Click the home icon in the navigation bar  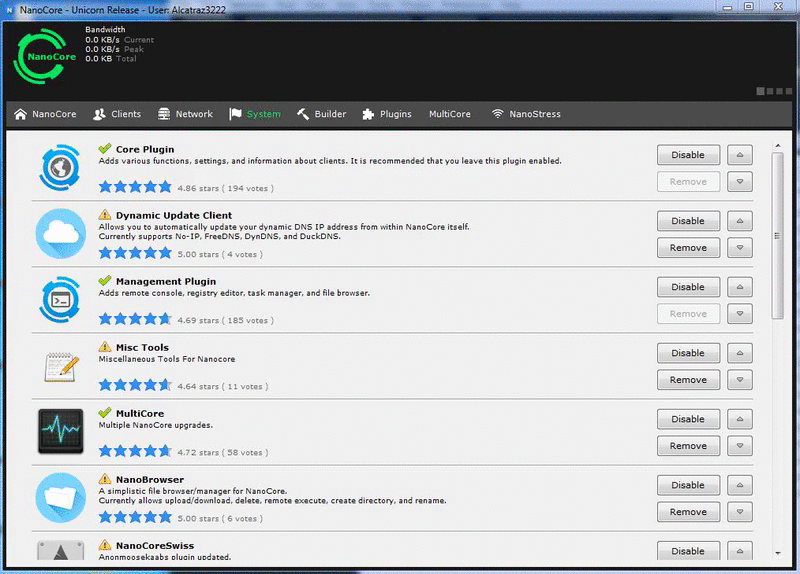(20, 114)
